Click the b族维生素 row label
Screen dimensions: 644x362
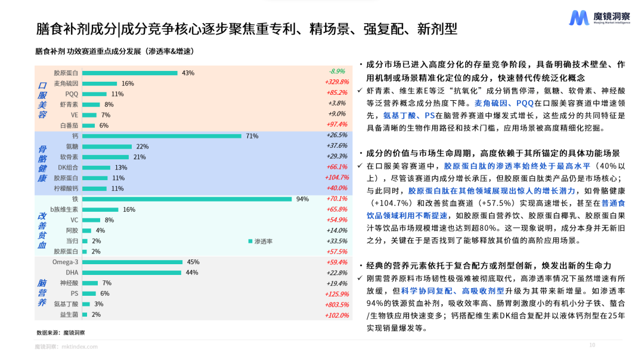click(x=64, y=209)
